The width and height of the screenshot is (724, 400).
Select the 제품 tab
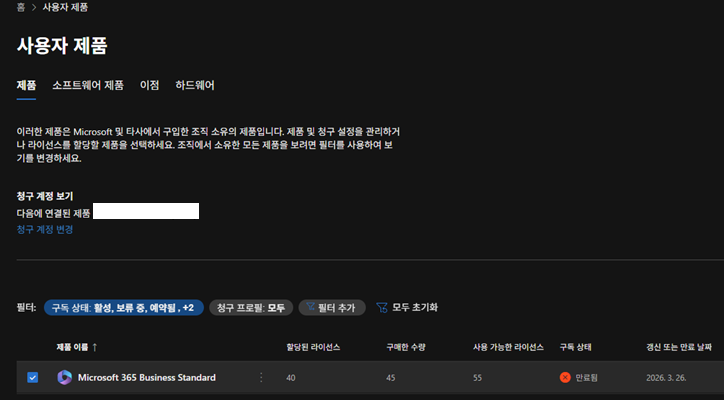click(26, 85)
